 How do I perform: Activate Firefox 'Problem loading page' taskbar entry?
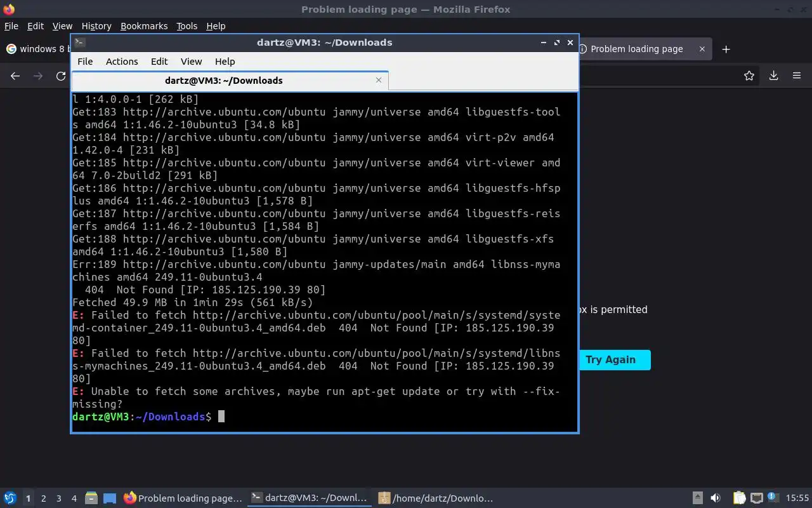[x=183, y=498]
